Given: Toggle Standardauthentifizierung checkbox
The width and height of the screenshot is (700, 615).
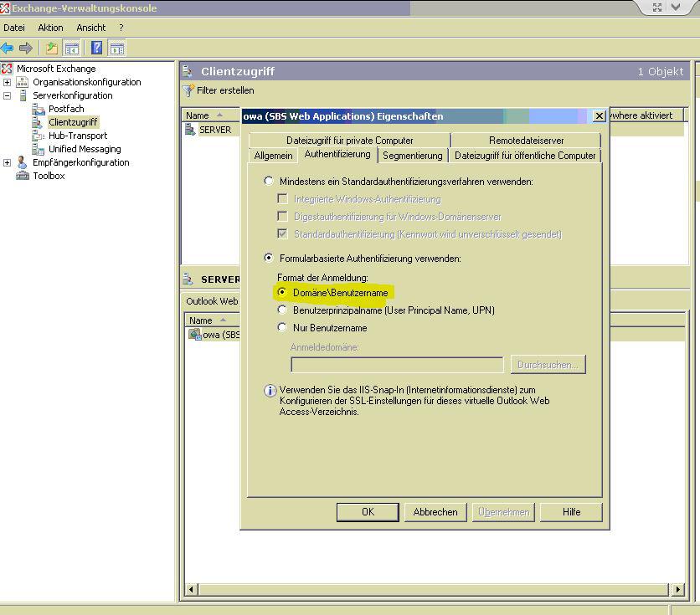Looking at the screenshot, I should click(282, 233).
